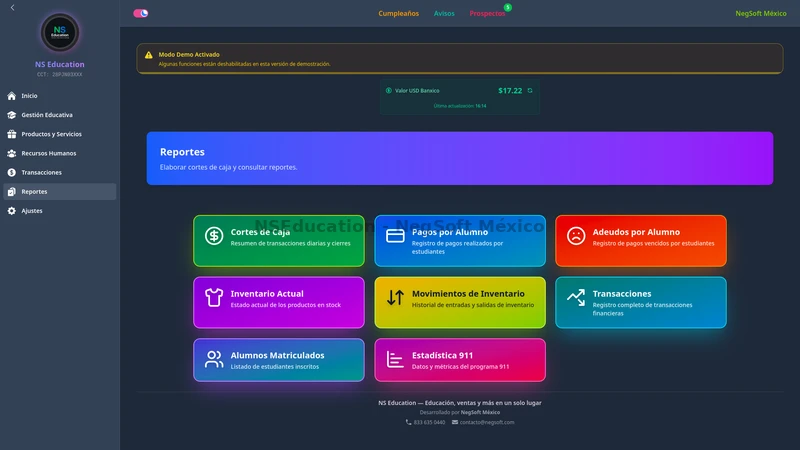This screenshot has height=450, width=800.
Task: Click the gift icon for Productos y Servicios
Action: [x=12, y=134]
